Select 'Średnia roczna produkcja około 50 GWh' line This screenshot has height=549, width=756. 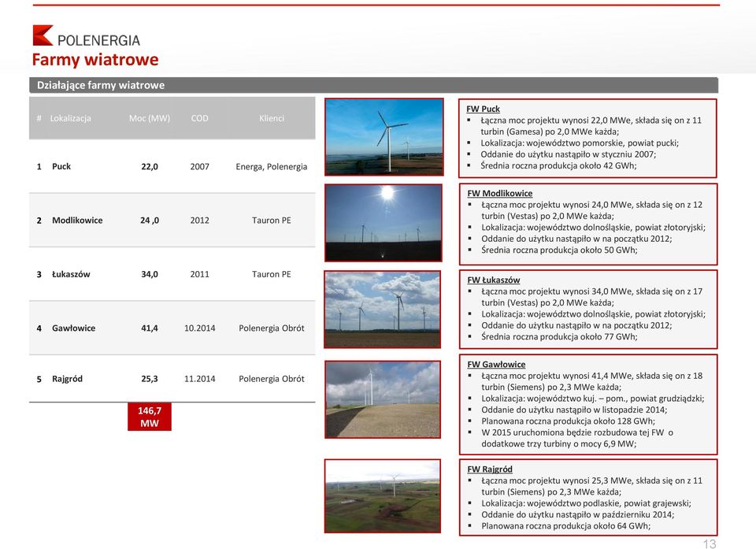click(559, 250)
